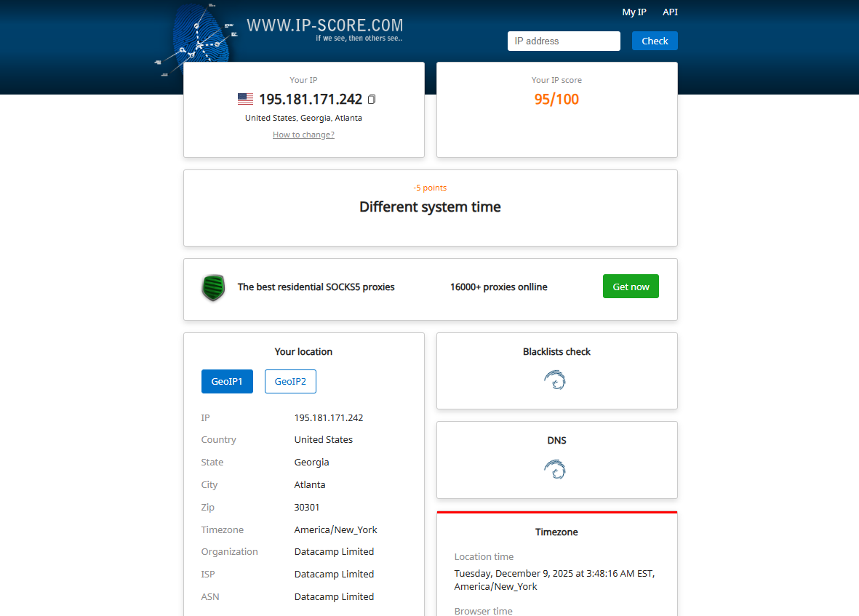Image resolution: width=859 pixels, height=616 pixels.
Task: Click the 95/100 IP score value
Action: pos(556,99)
